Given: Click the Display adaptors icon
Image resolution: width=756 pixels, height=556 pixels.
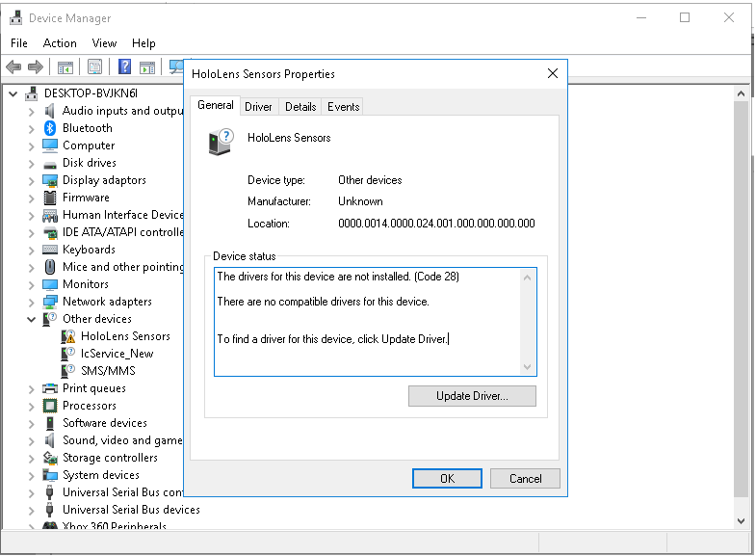Looking at the screenshot, I should tap(50, 180).
